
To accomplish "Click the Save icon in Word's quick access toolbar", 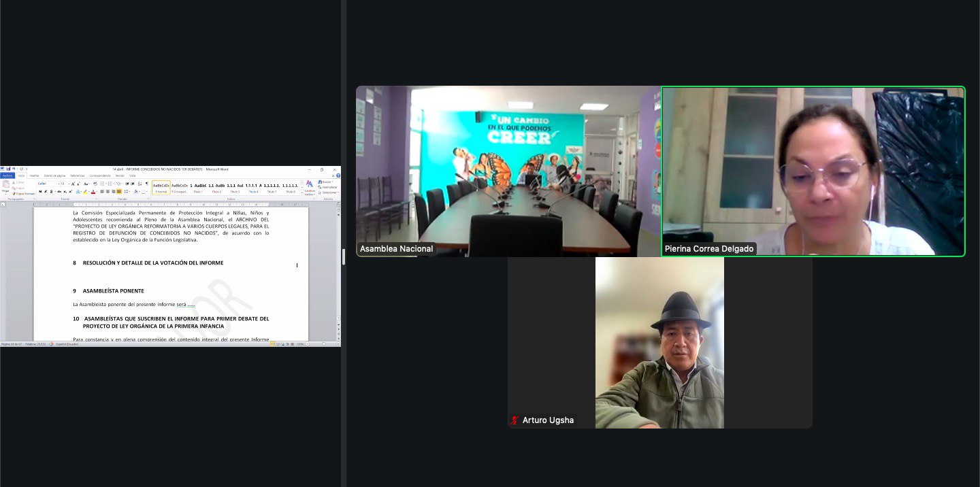I will point(8,169).
